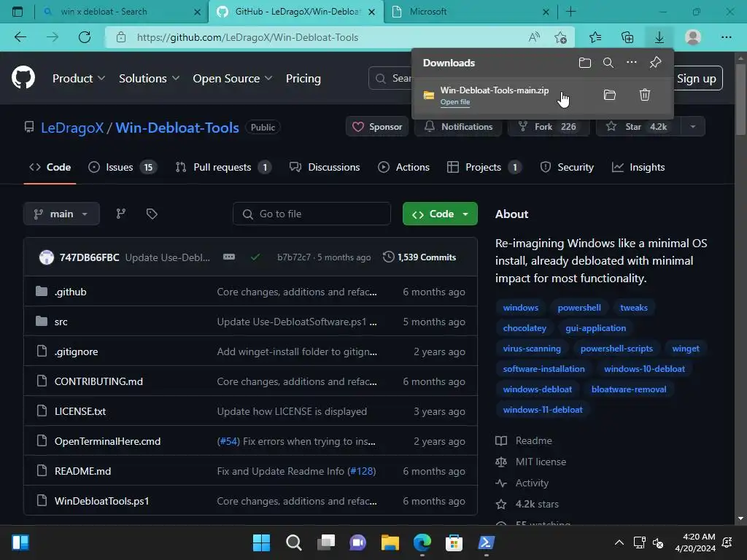Refresh the page

point(85,37)
